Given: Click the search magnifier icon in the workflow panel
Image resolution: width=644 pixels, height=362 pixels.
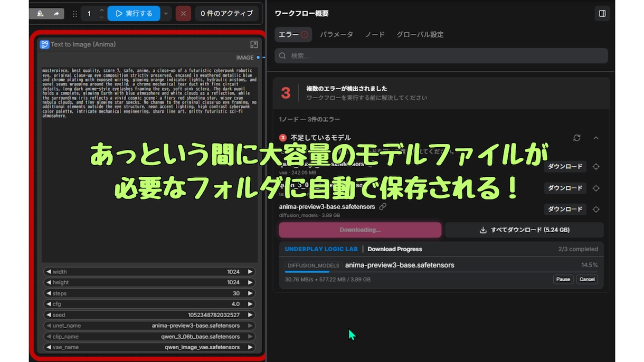Looking at the screenshot, I should click(x=283, y=56).
